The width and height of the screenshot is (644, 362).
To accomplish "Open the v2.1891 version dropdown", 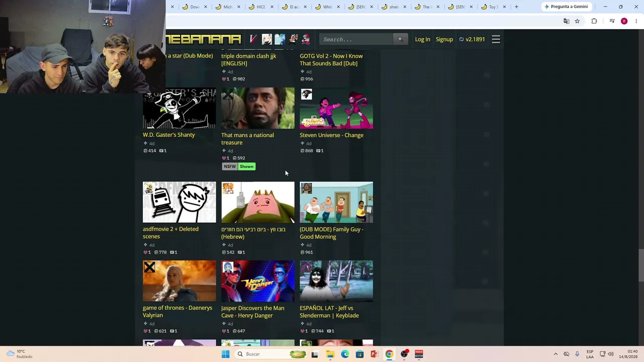I will coord(472,39).
